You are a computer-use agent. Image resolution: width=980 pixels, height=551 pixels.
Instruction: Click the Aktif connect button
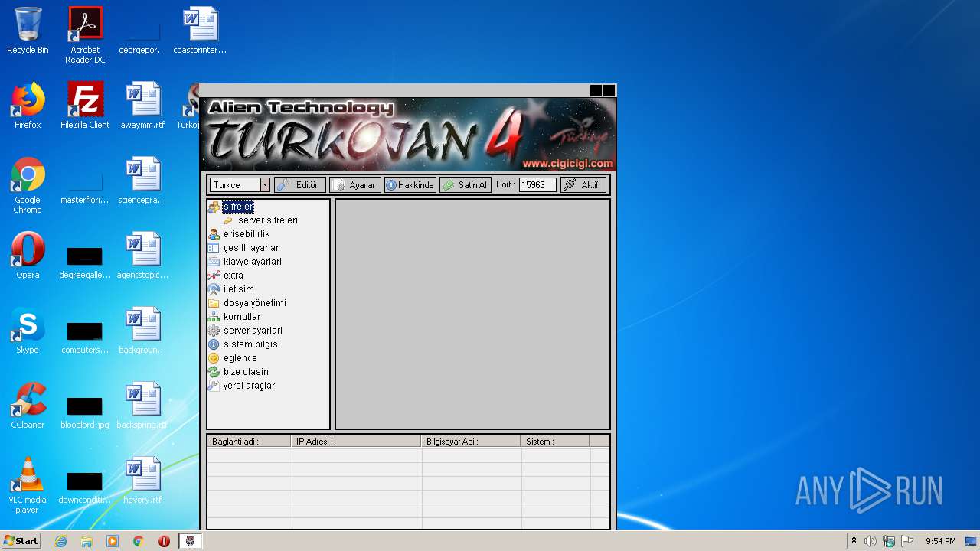click(x=583, y=185)
